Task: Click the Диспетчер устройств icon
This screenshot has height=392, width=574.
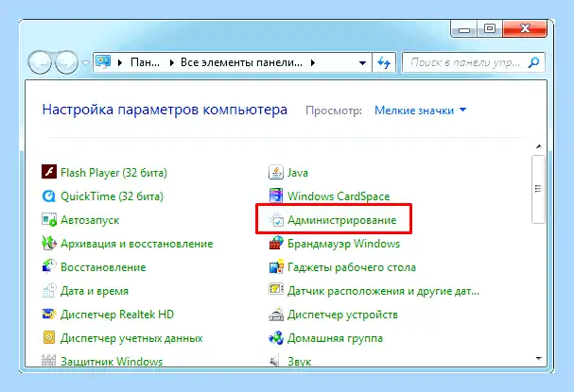Action: point(276,315)
